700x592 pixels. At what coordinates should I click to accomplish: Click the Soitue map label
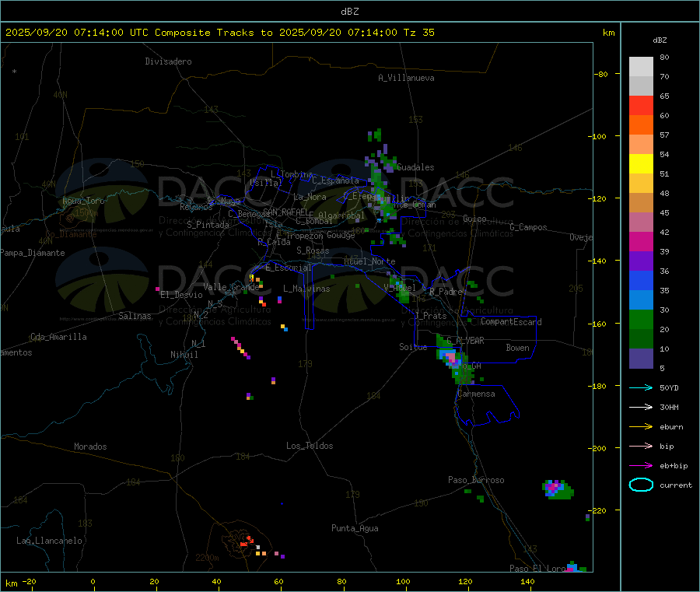[413, 347]
